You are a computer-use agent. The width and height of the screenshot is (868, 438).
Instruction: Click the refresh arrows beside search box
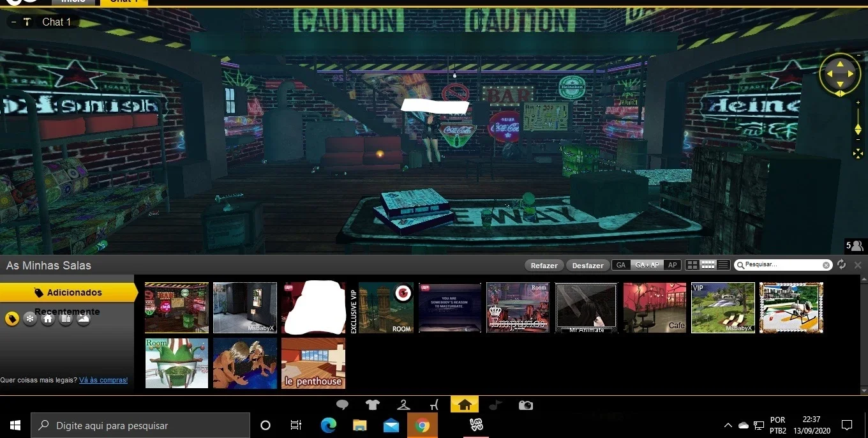coord(841,265)
